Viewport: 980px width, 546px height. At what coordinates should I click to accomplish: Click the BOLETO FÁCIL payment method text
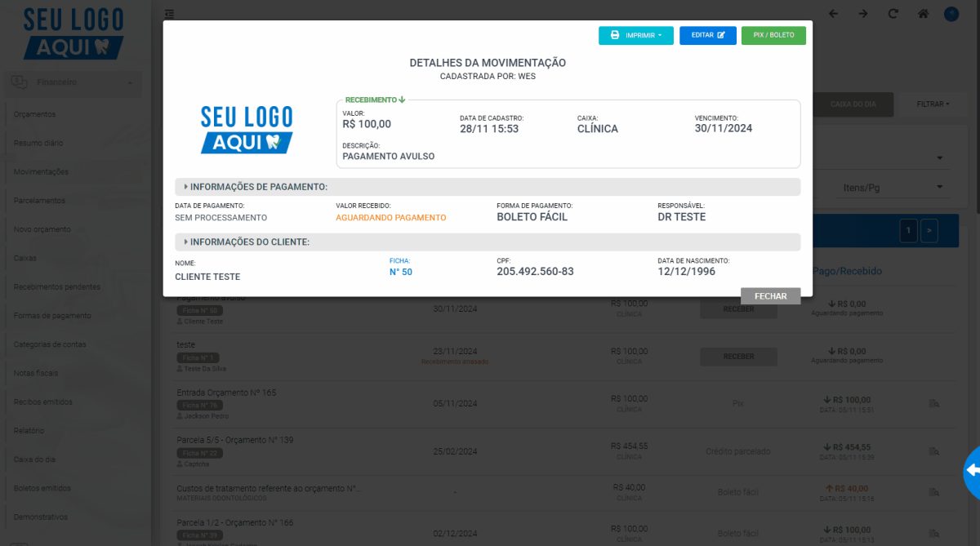tap(532, 217)
